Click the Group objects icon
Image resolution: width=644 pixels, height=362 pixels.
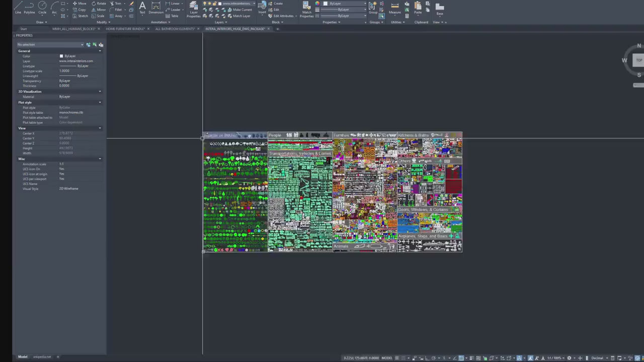373,8
